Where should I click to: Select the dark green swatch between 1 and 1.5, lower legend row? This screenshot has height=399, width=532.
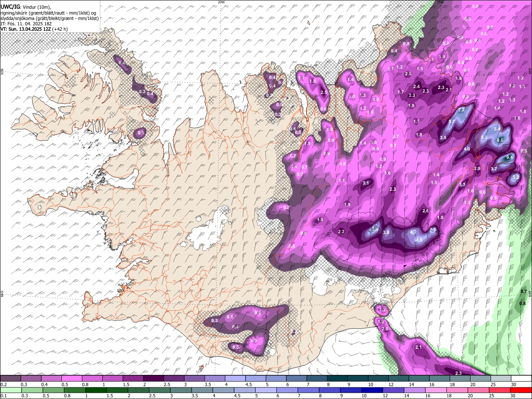pyautogui.click(x=96, y=390)
